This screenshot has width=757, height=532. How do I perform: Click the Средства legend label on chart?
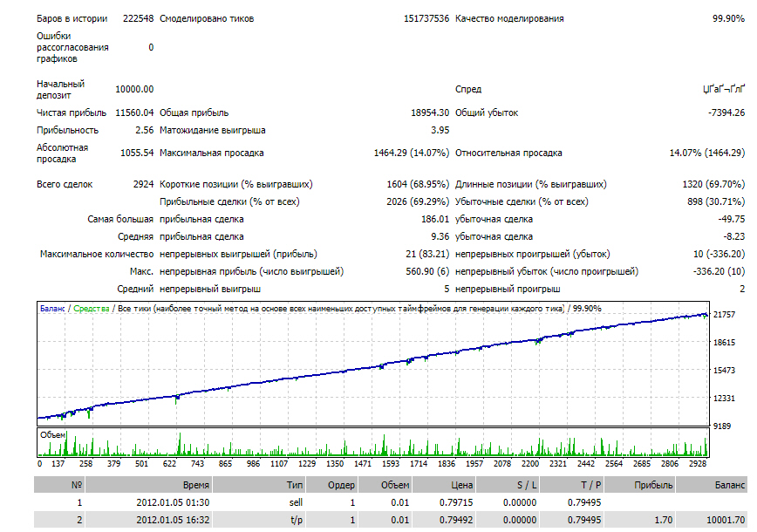coord(92,309)
